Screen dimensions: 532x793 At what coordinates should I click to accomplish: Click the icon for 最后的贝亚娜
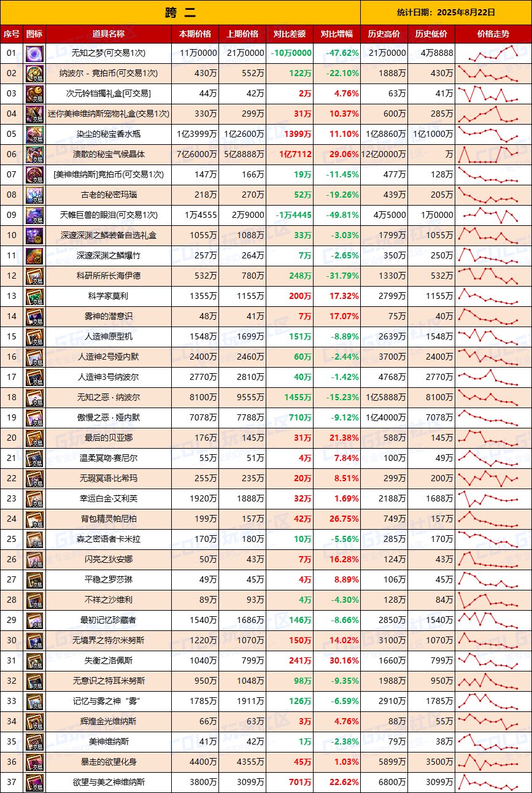point(34,438)
